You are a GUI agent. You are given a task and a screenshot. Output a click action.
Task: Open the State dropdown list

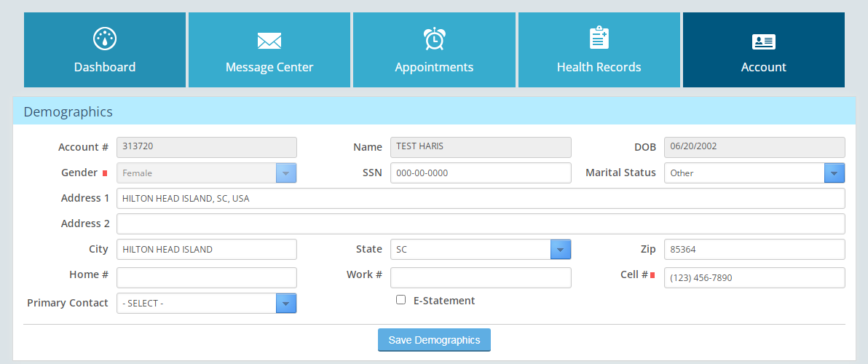[481, 250]
